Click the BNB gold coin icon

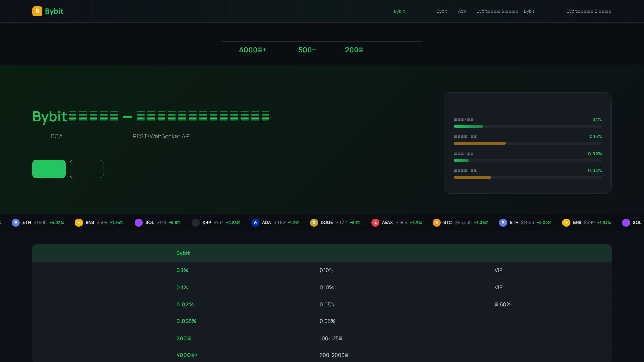tap(78, 222)
